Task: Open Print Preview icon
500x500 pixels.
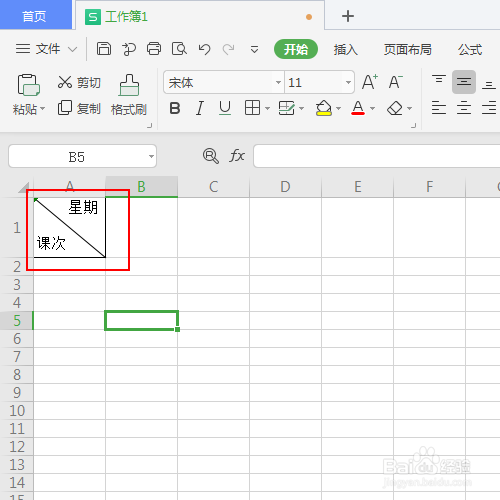Action: [179, 49]
